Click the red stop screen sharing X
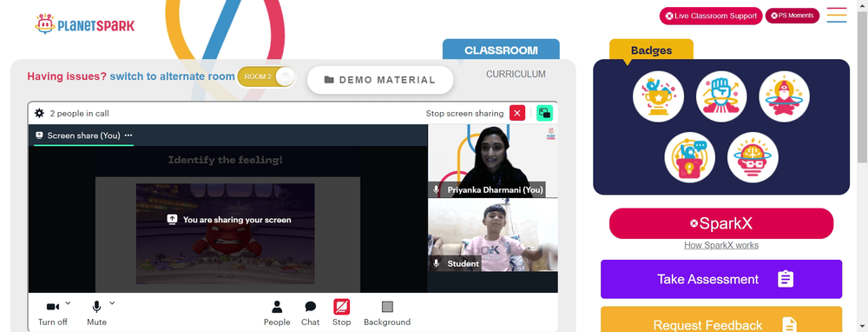 point(517,113)
